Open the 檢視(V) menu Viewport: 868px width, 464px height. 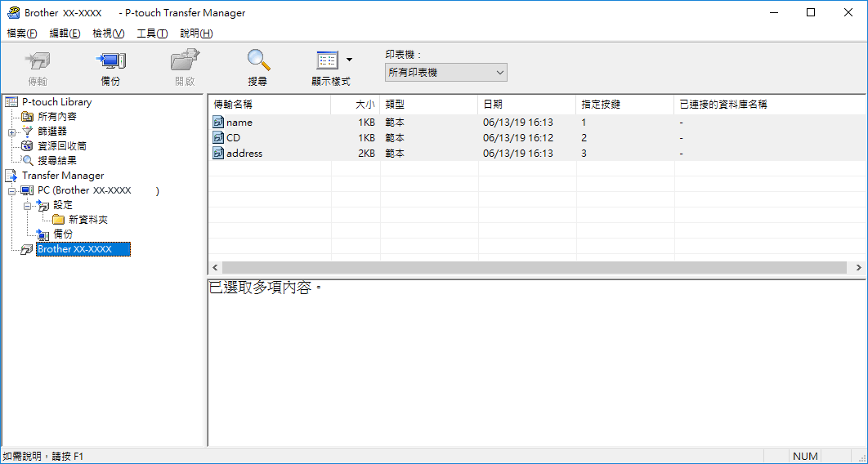(108, 33)
